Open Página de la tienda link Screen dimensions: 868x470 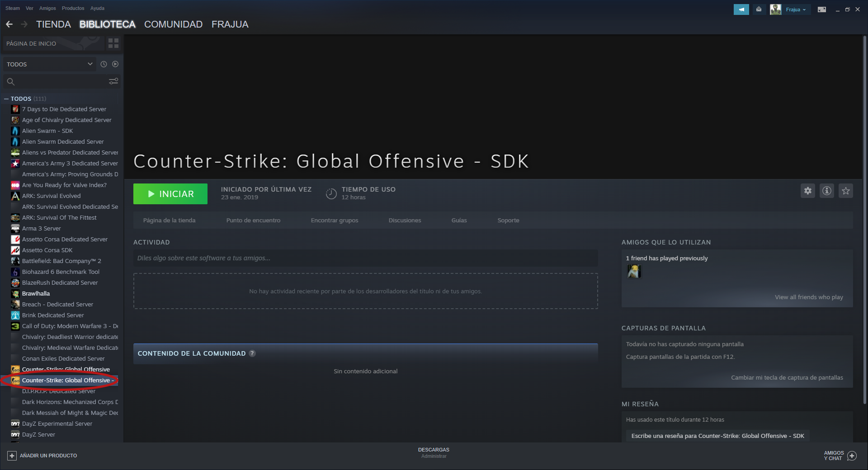click(x=169, y=221)
